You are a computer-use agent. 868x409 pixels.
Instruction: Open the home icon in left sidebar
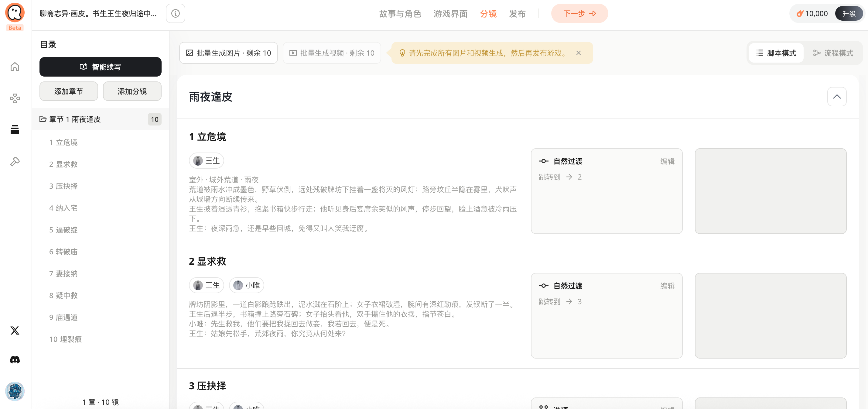15,67
